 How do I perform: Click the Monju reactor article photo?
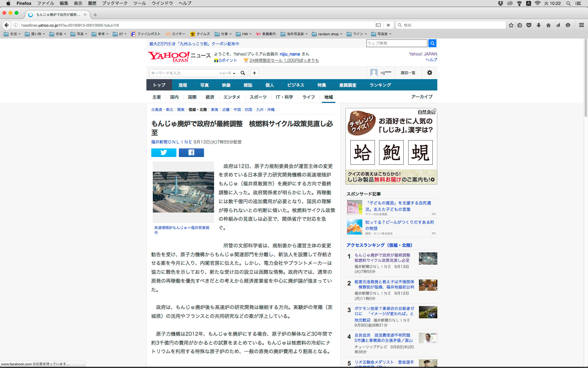[183, 192]
